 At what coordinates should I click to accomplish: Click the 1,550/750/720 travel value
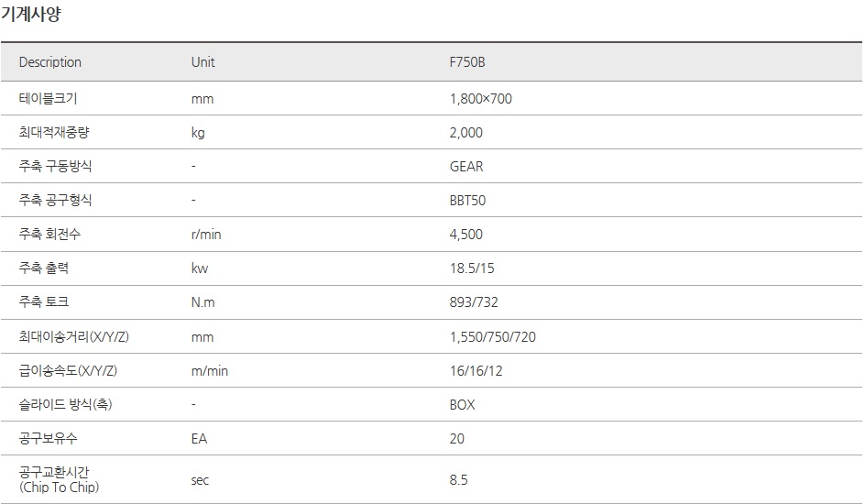tap(492, 336)
